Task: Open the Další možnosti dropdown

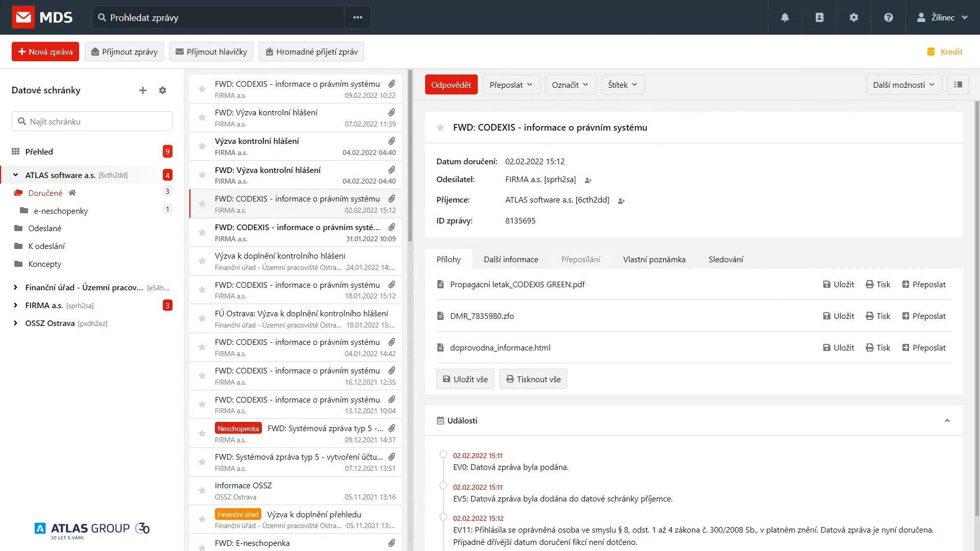Action: (x=904, y=85)
